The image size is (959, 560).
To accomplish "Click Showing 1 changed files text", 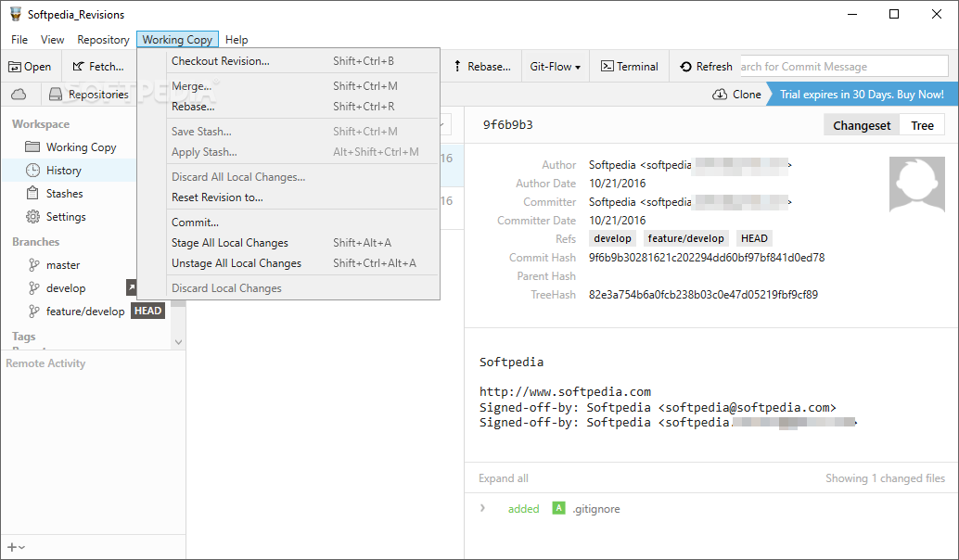I will coord(885,478).
